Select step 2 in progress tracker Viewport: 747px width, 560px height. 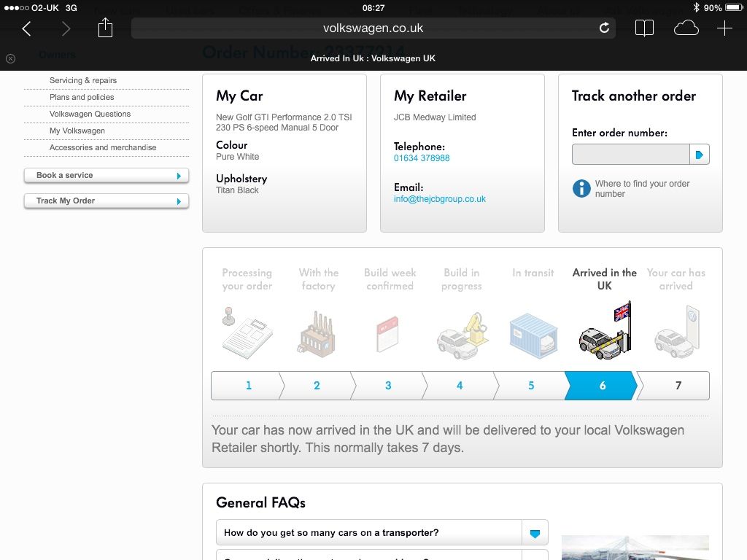click(x=317, y=386)
